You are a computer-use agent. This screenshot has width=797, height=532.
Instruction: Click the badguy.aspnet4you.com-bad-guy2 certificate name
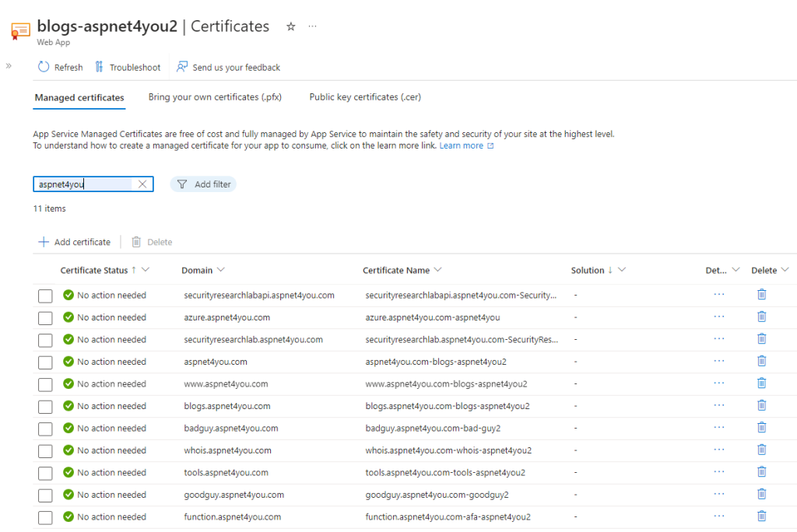coord(433,429)
